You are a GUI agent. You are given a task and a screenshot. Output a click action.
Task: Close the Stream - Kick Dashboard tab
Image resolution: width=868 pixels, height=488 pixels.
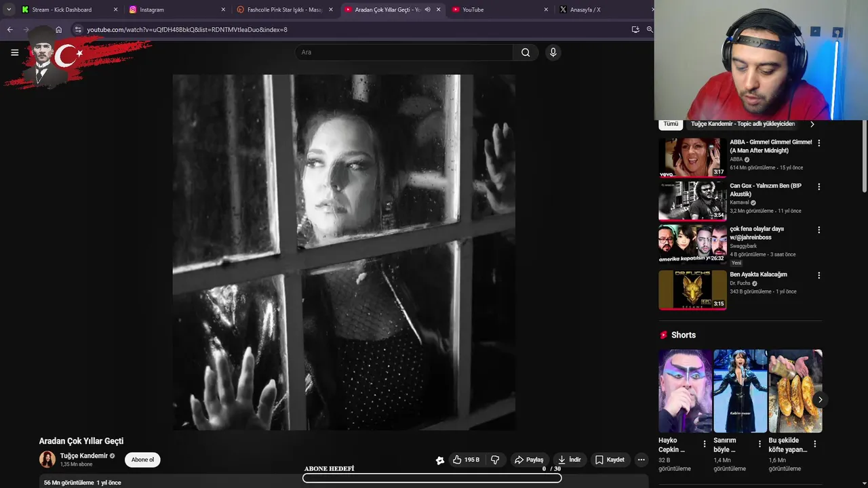(x=115, y=9)
